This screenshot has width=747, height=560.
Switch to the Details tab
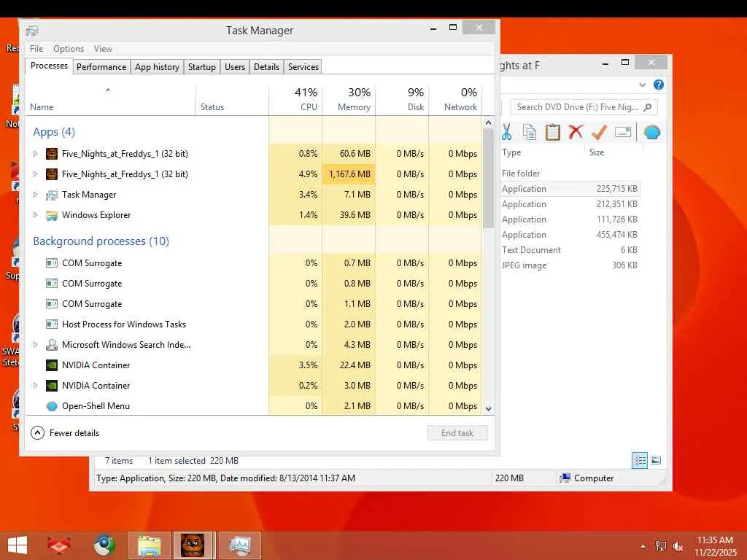pyautogui.click(x=266, y=66)
